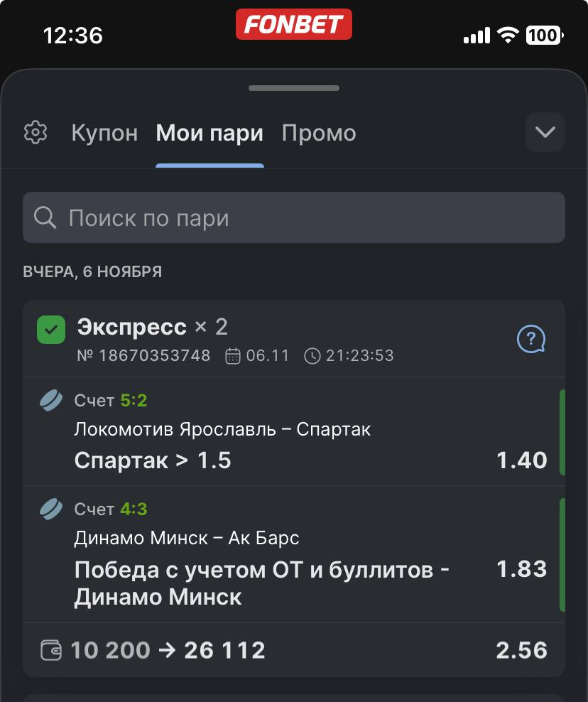Switch to the Купон tab
The width and height of the screenshot is (588, 702).
tap(104, 133)
